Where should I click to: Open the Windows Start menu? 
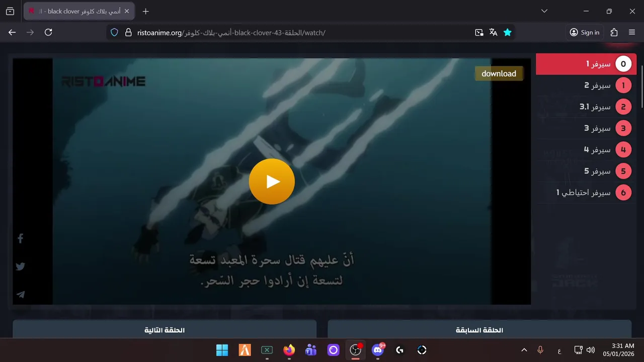(x=222, y=350)
